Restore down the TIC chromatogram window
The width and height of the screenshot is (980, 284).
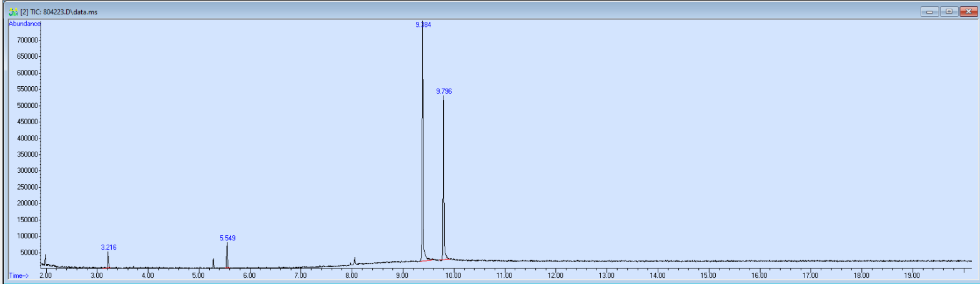tap(949, 11)
